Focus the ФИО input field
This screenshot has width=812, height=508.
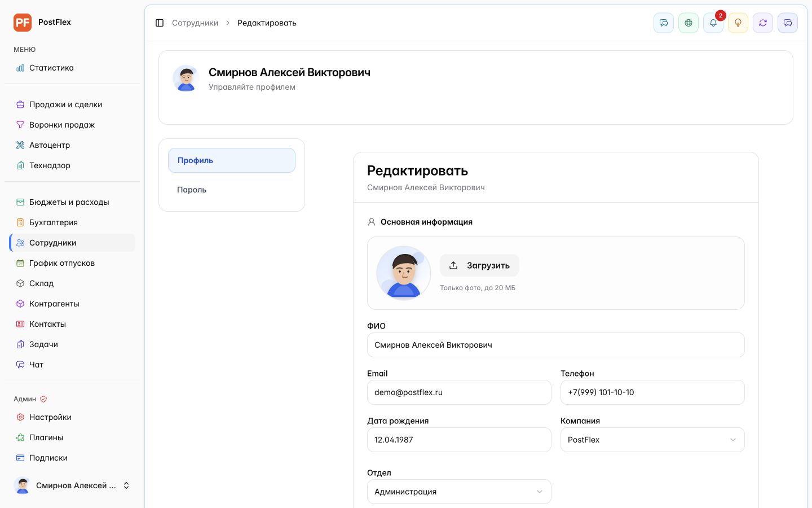[556, 345]
